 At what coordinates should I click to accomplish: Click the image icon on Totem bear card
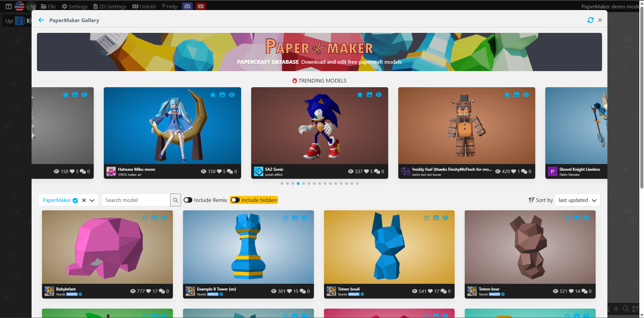(577, 218)
